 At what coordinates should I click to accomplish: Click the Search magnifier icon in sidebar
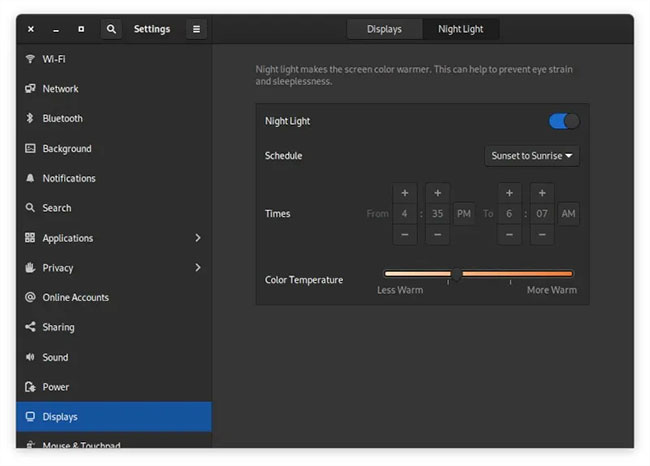click(x=30, y=207)
